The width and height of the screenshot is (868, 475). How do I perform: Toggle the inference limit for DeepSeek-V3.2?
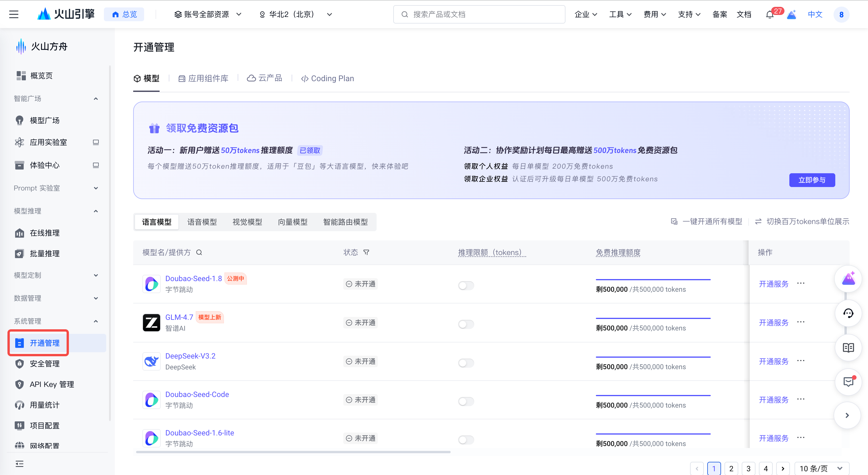pos(466,363)
